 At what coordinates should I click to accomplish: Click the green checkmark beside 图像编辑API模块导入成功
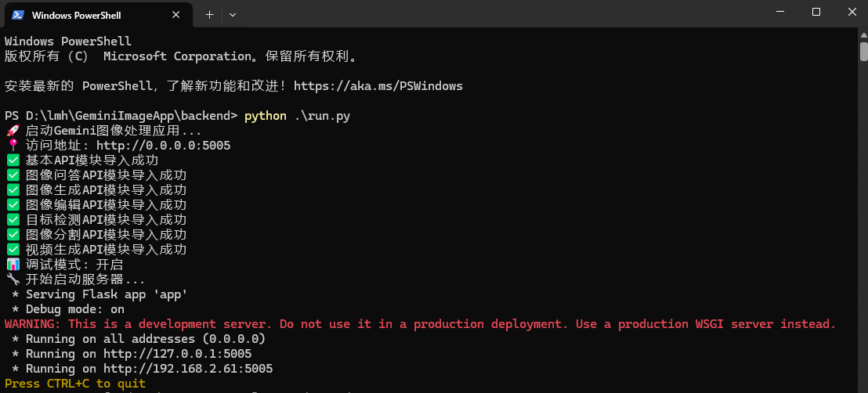13,205
